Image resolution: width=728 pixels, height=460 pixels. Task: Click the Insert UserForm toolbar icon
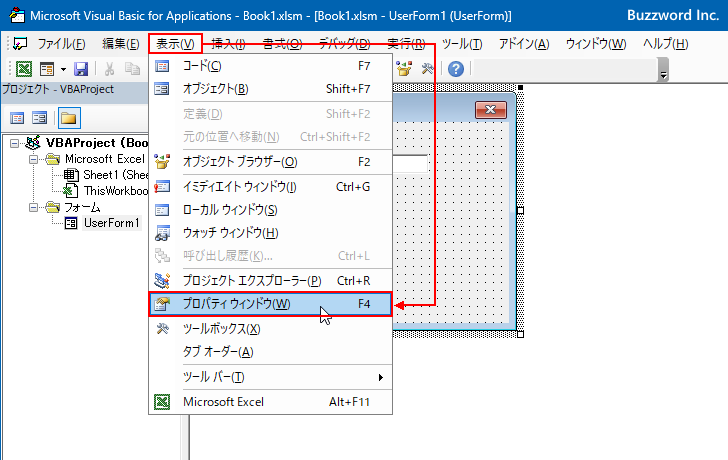pyautogui.click(x=47, y=69)
